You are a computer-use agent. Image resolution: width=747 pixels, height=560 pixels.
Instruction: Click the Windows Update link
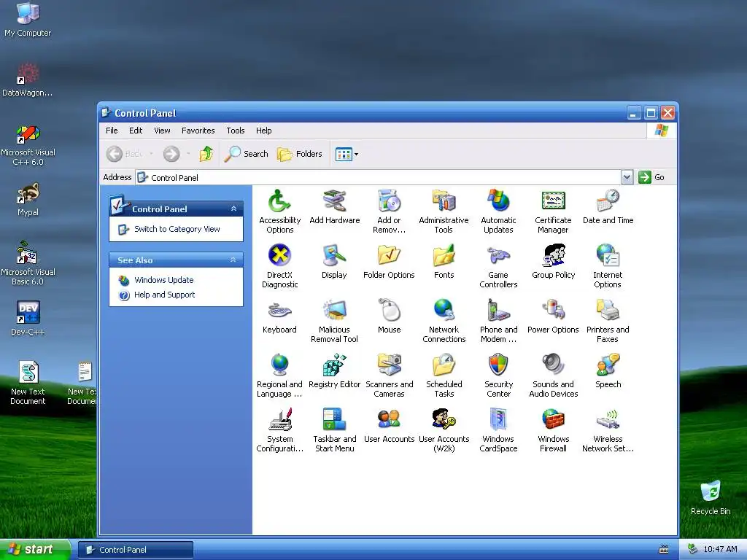[x=163, y=280]
